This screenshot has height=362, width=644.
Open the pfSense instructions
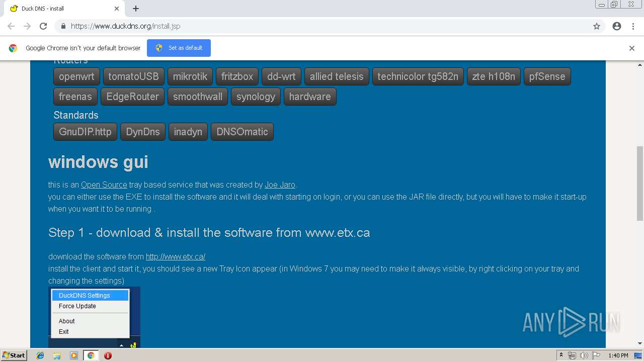(x=547, y=76)
